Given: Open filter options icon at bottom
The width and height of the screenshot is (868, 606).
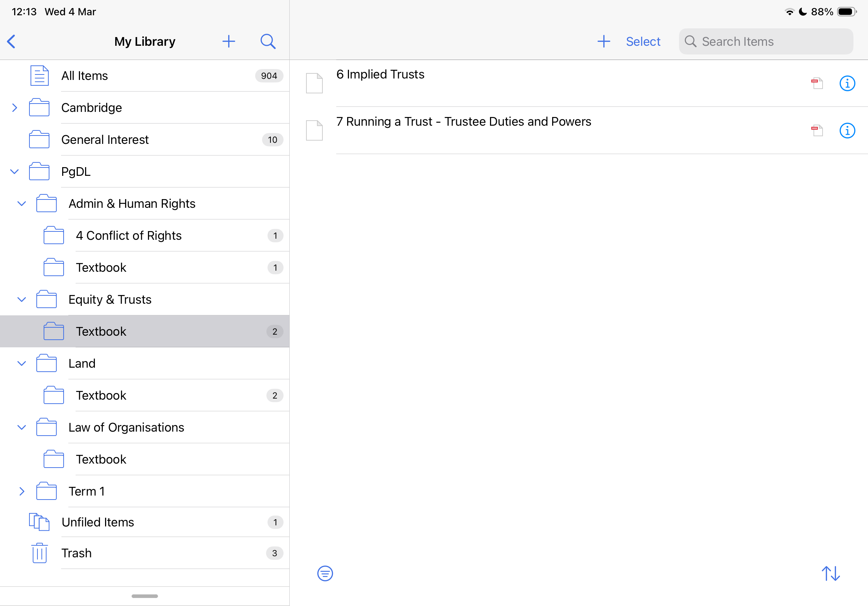Looking at the screenshot, I should 325,573.
